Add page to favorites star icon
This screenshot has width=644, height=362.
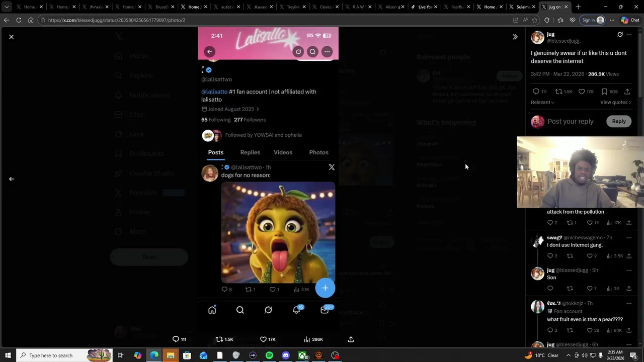535,20
